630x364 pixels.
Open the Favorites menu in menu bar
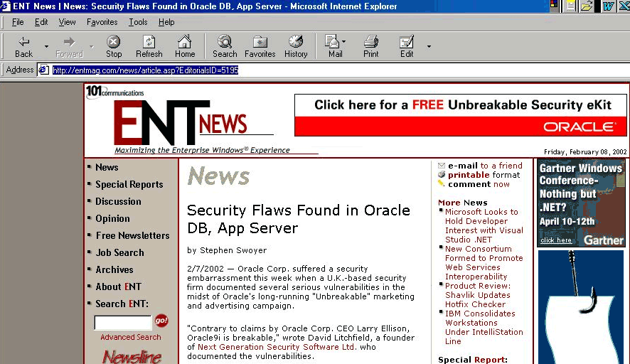coord(102,22)
